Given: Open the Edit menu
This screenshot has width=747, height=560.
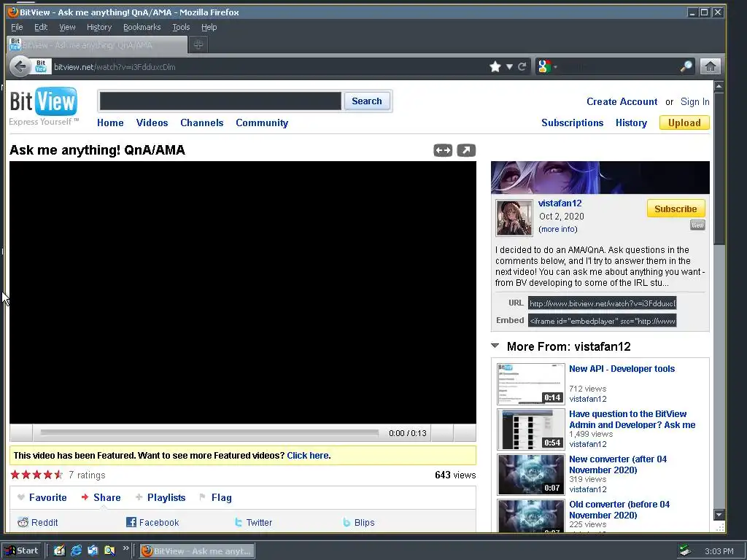Looking at the screenshot, I should (41, 27).
